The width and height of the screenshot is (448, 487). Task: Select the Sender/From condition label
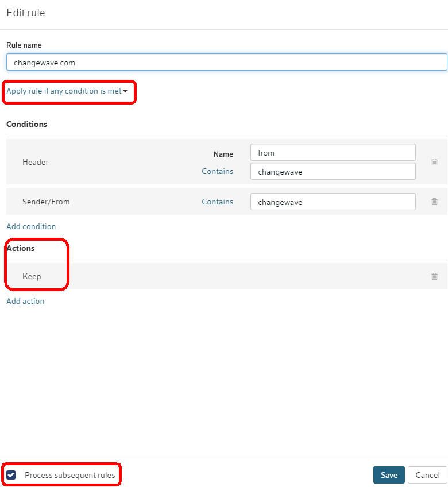click(46, 202)
